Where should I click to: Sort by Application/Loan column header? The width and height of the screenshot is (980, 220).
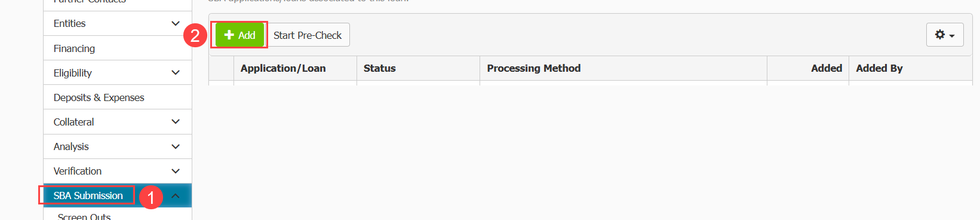coord(283,68)
